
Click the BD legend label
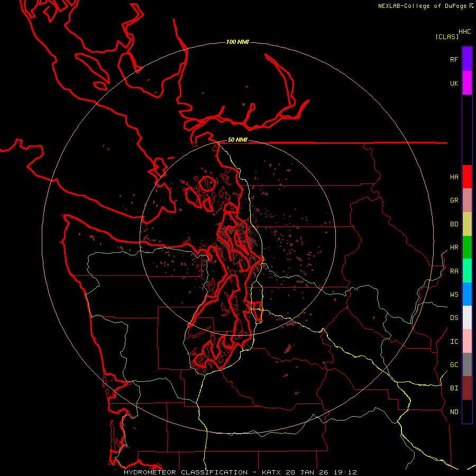tap(454, 224)
